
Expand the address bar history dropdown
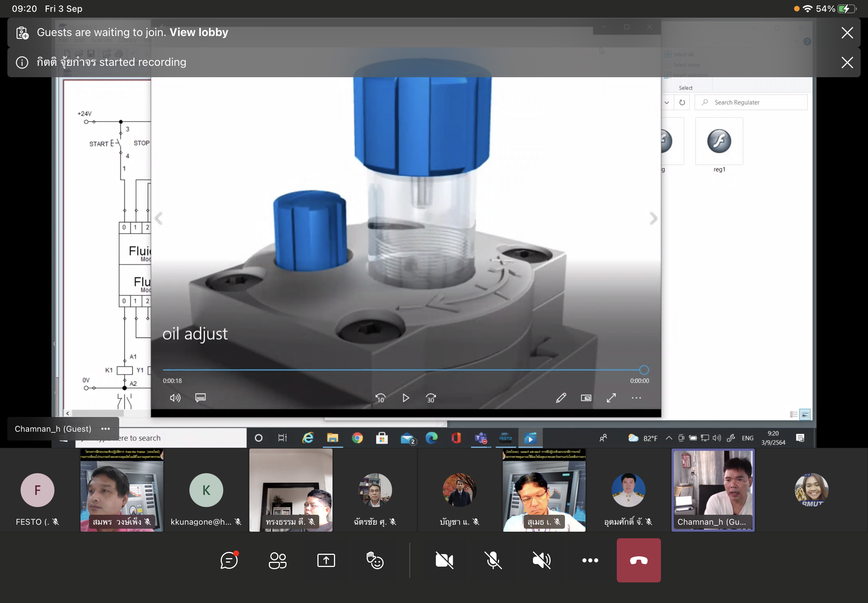[x=666, y=102]
